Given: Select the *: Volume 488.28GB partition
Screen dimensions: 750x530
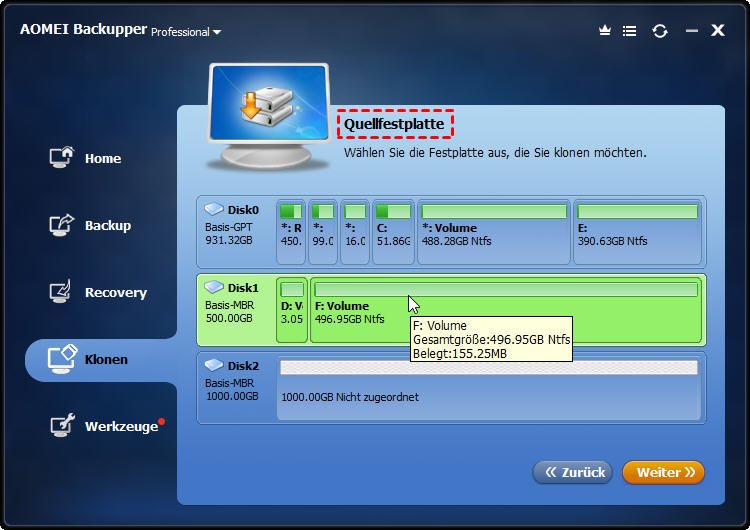Looking at the screenshot, I should (494, 232).
